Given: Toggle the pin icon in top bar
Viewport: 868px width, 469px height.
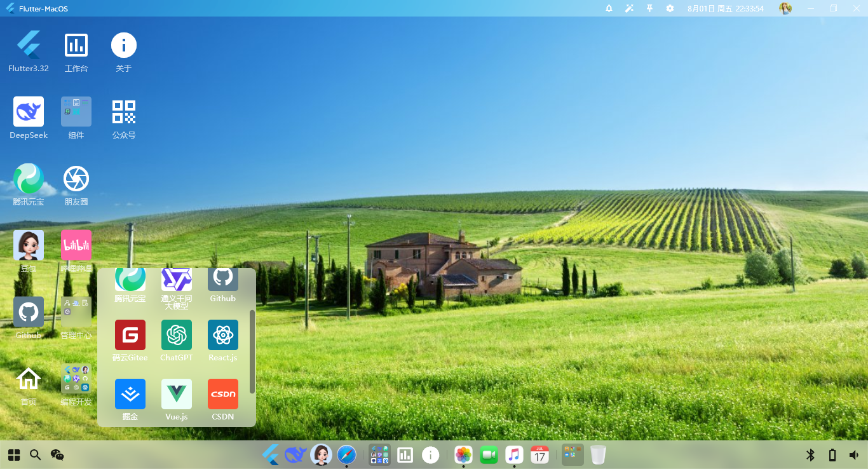Looking at the screenshot, I should (649, 8).
